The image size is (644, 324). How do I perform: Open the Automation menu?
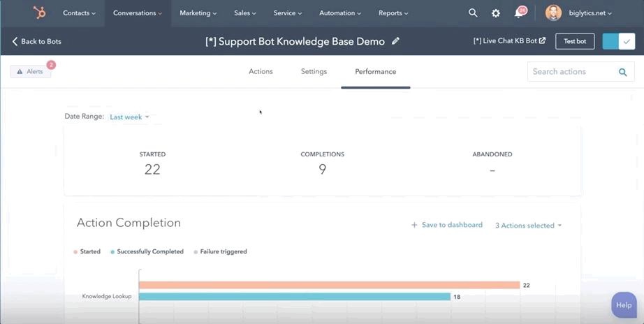click(340, 13)
